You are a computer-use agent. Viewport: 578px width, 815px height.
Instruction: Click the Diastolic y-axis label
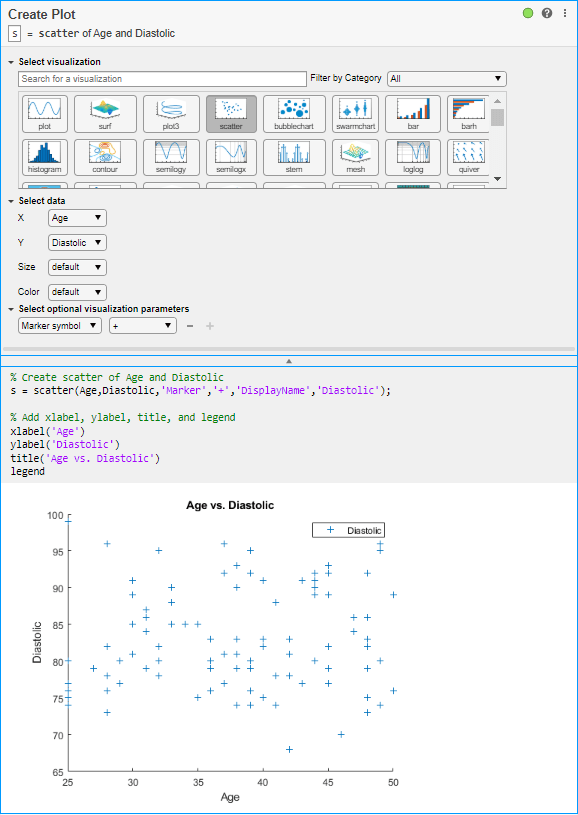[x=37, y=642]
